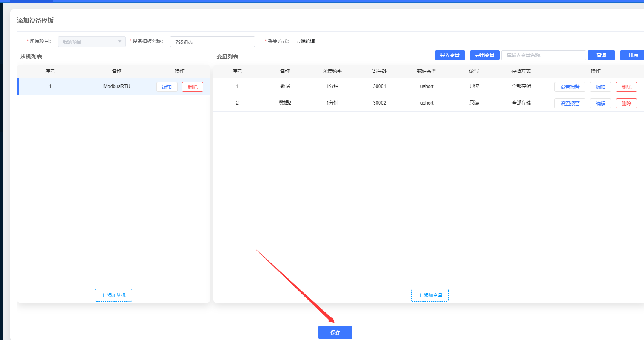Viewport: 644px width, 340px height.
Task: Click the 设备模板名称 input field
Action: click(212, 42)
